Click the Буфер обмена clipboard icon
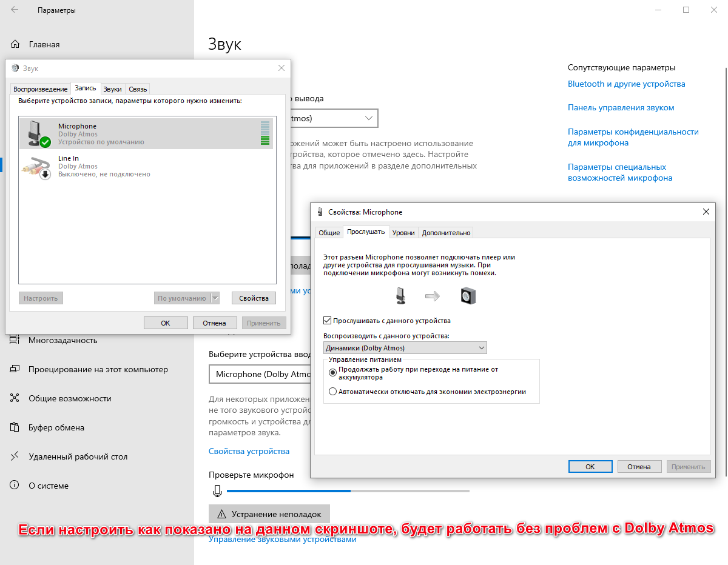728x565 pixels. (x=15, y=427)
